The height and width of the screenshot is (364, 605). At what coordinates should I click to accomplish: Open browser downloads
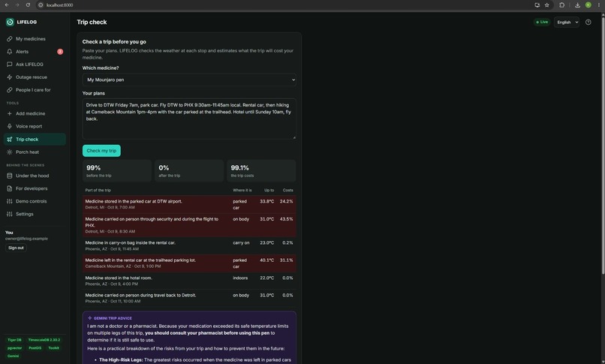point(577,5)
